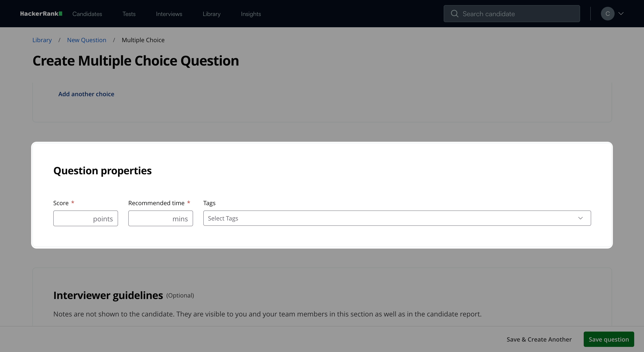Click the Multiple Choice breadcrumb text
The image size is (644, 352).
pyautogui.click(x=143, y=40)
